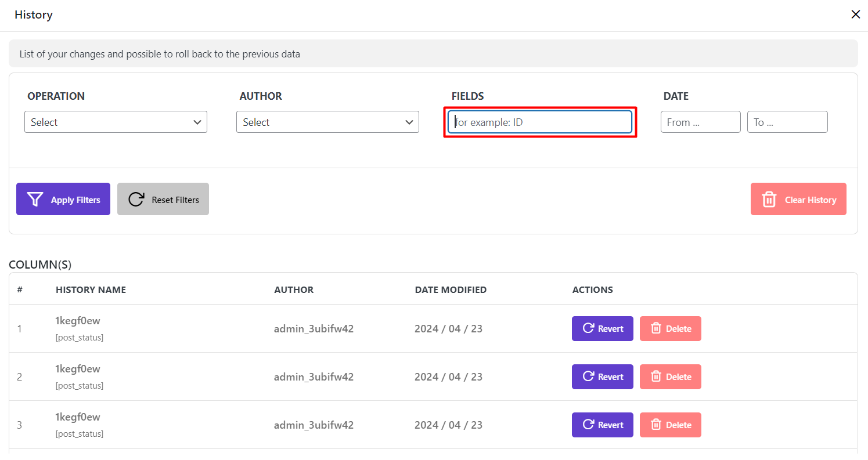Select the first 1kegf0ew history name
Viewport: 868px width, 460px height.
(x=78, y=321)
